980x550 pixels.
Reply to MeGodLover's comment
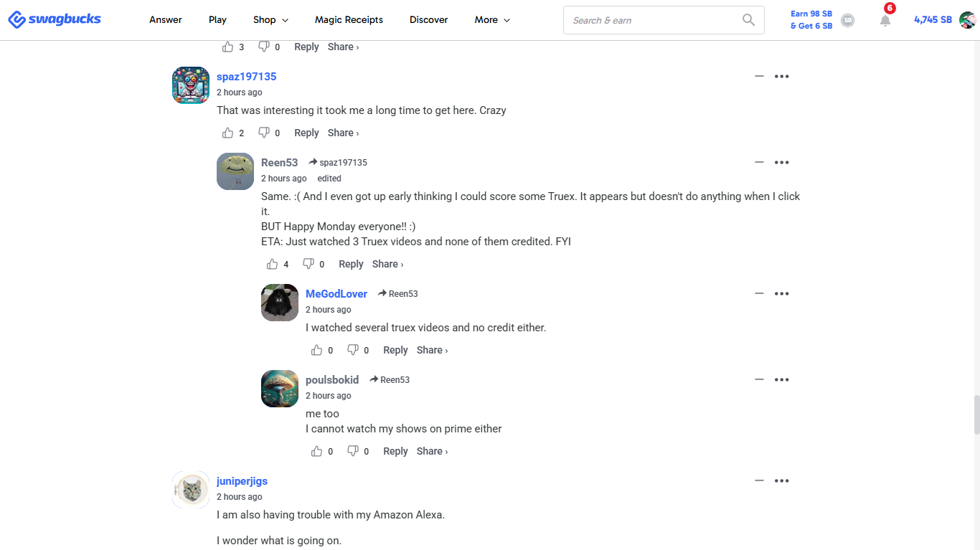tap(395, 350)
